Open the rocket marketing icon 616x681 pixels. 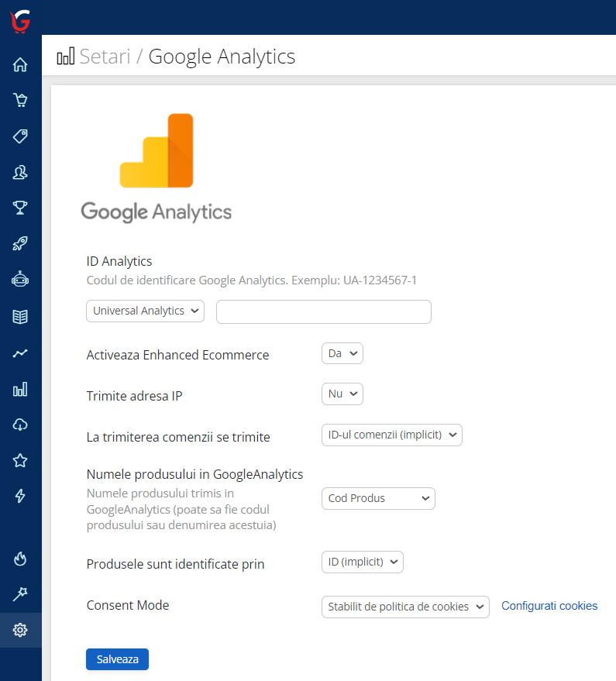tap(20, 244)
